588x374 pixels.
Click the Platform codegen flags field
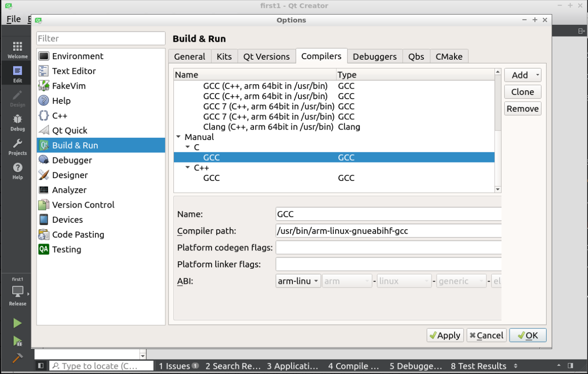[389, 247]
